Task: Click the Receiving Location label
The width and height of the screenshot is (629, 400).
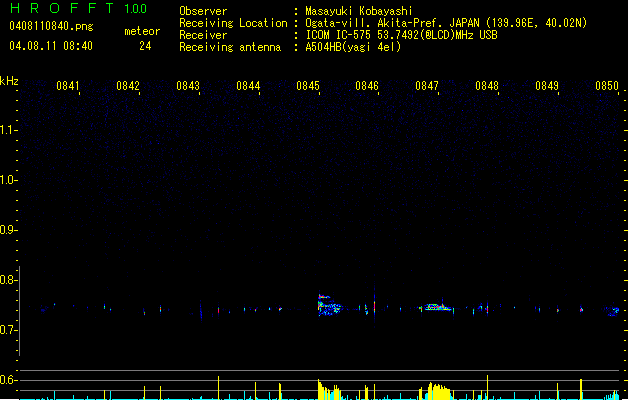Action: click(x=233, y=23)
